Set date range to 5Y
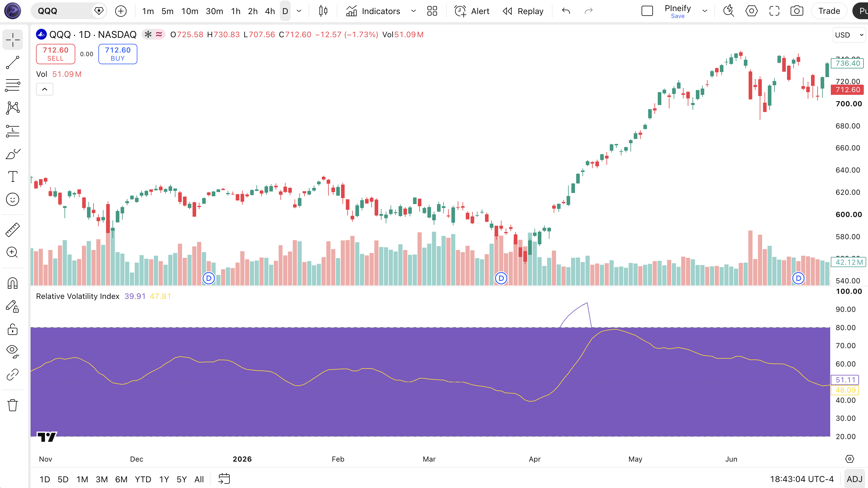868x488 pixels. click(182, 479)
